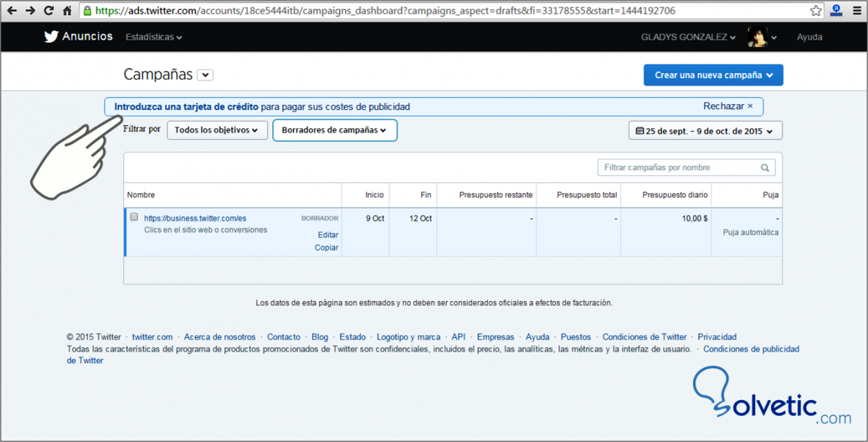
Task: Click the calendar icon in date range
Action: pyautogui.click(x=639, y=131)
